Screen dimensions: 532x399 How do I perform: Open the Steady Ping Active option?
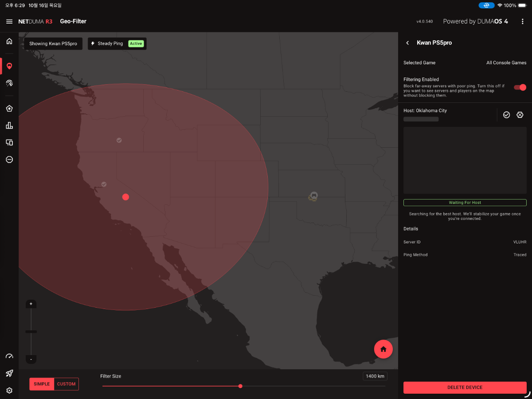pyautogui.click(x=117, y=43)
